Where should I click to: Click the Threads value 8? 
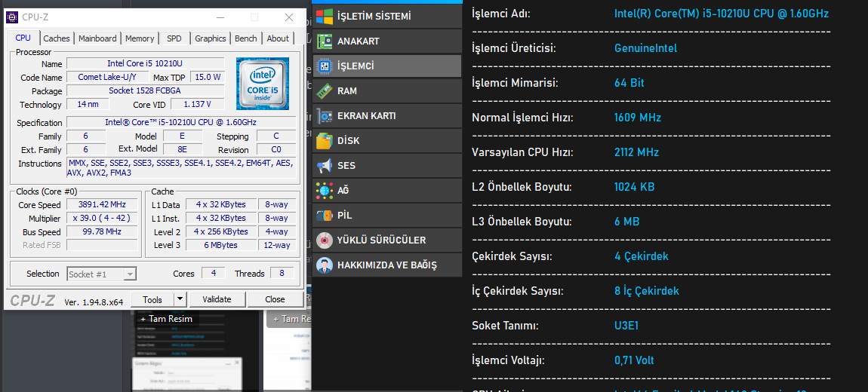point(282,273)
